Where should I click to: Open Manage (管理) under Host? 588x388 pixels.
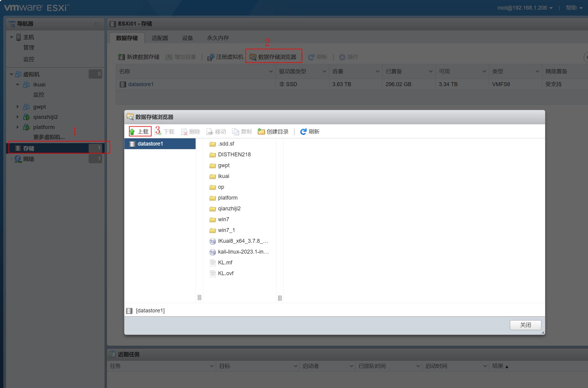(x=29, y=47)
